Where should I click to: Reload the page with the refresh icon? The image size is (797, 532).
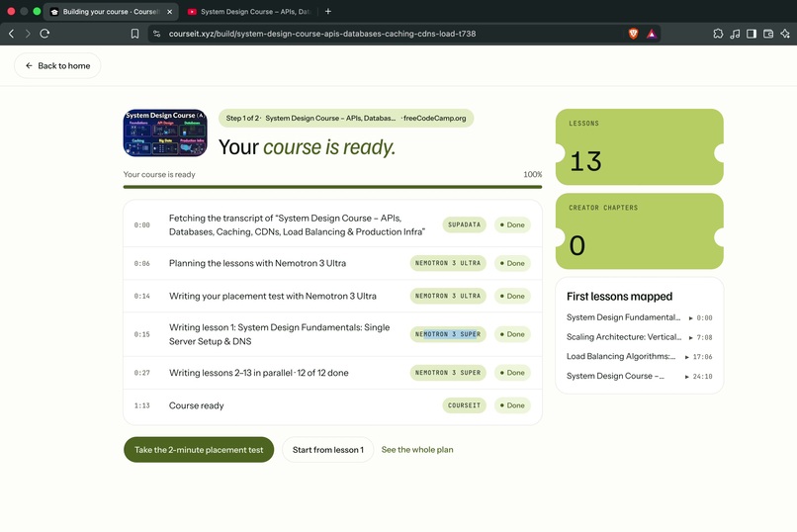coord(44,34)
